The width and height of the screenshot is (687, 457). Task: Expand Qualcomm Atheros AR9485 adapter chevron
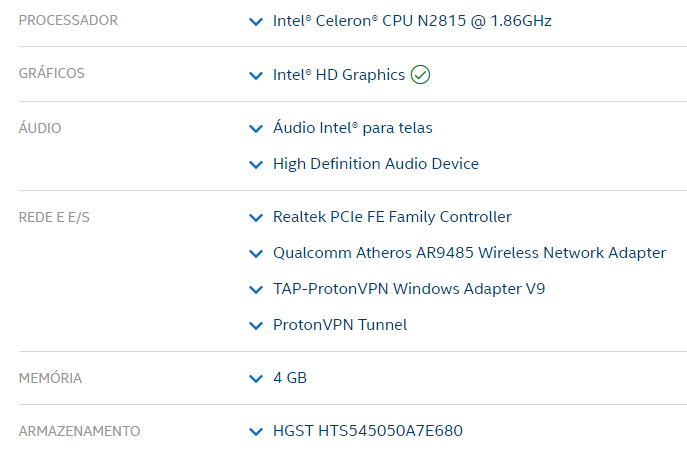click(256, 253)
